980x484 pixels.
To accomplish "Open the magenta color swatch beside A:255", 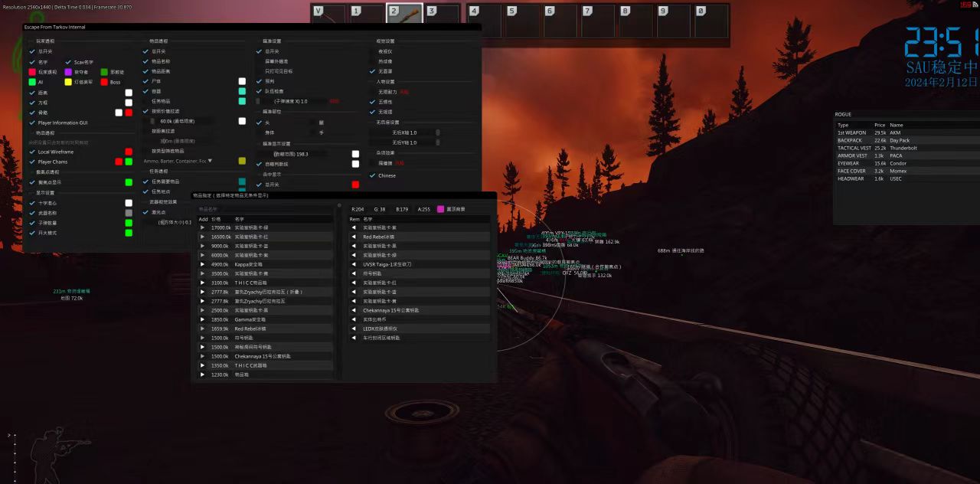I will pos(440,209).
